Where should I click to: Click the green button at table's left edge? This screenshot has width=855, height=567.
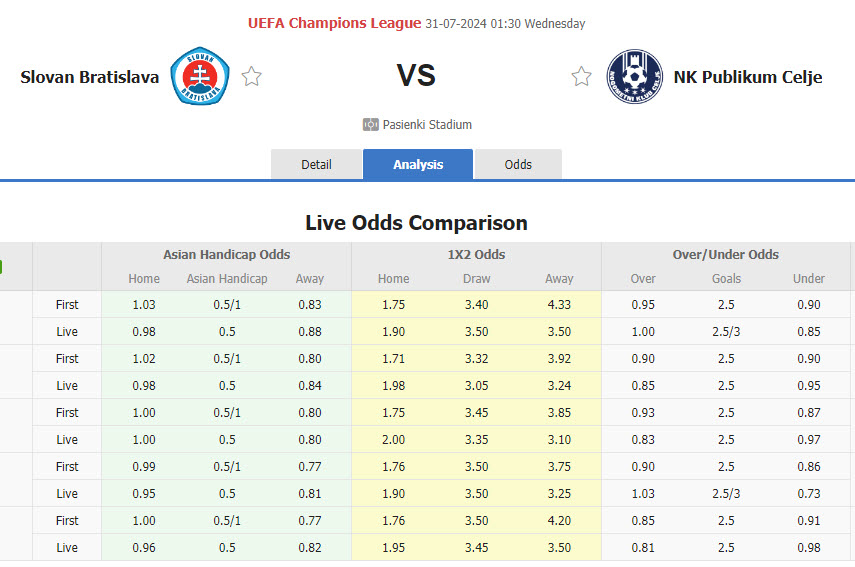click(x=2, y=268)
